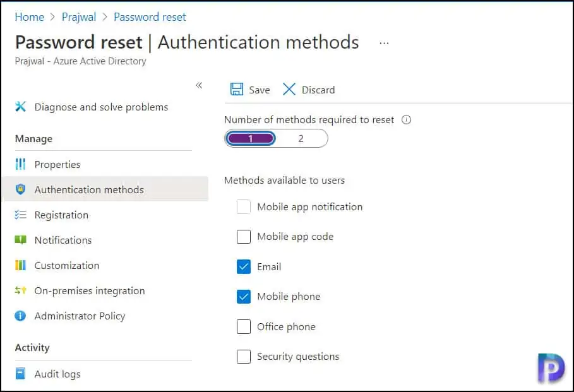Click the Diagnose and solve problems wrench icon
Viewport: 574px width, 392px height.
(x=20, y=107)
